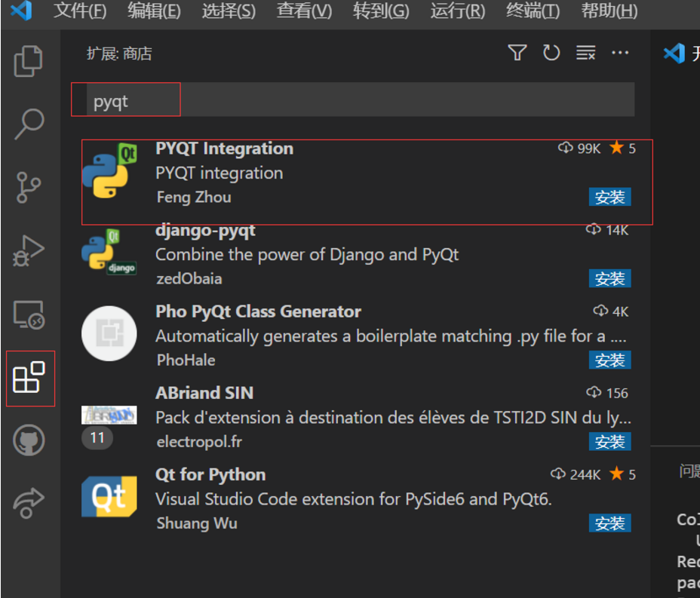Open the Remote Explorer view

[x=29, y=314]
